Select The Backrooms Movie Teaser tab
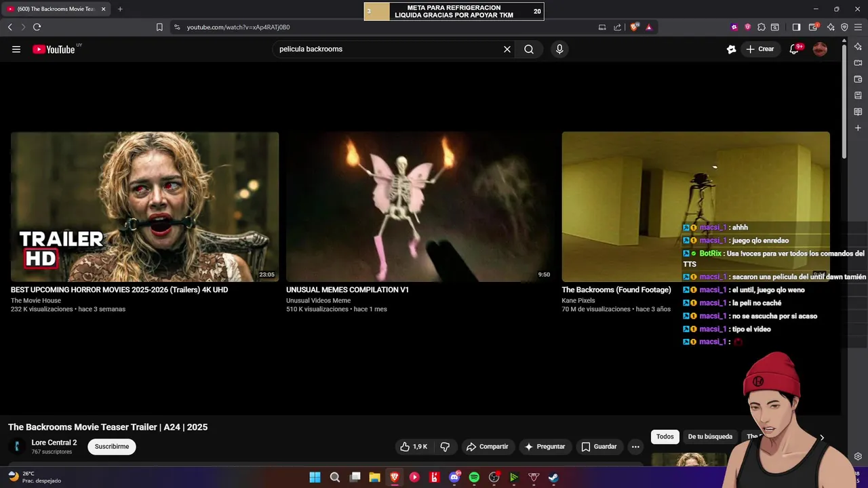This screenshot has height=488, width=868. tap(57, 9)
